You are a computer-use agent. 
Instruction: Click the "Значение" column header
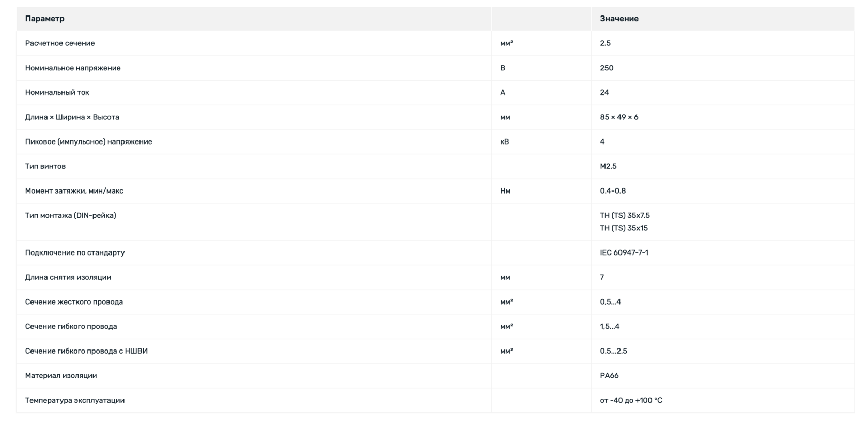point(619,19)
